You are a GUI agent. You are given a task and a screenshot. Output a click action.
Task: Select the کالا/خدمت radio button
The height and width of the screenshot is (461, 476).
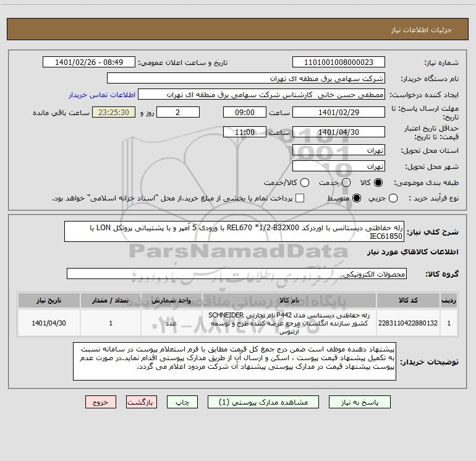[x=305, y=183]
